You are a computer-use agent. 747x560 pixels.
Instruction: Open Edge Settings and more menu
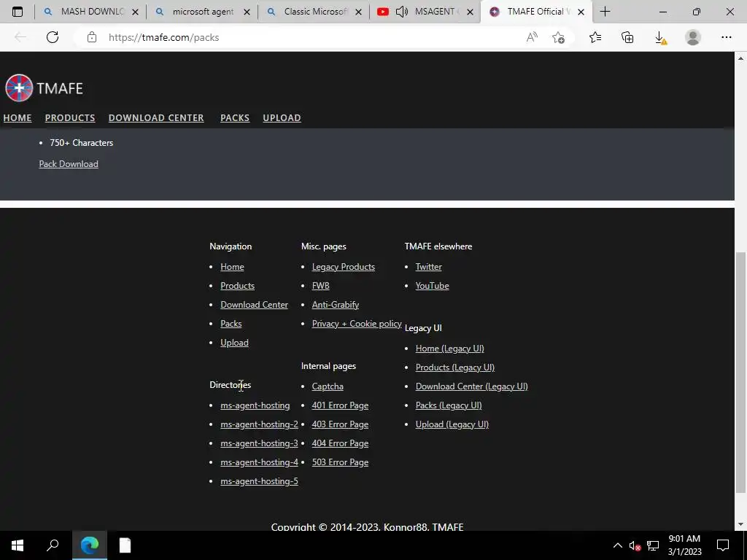[x=726, y=37]
